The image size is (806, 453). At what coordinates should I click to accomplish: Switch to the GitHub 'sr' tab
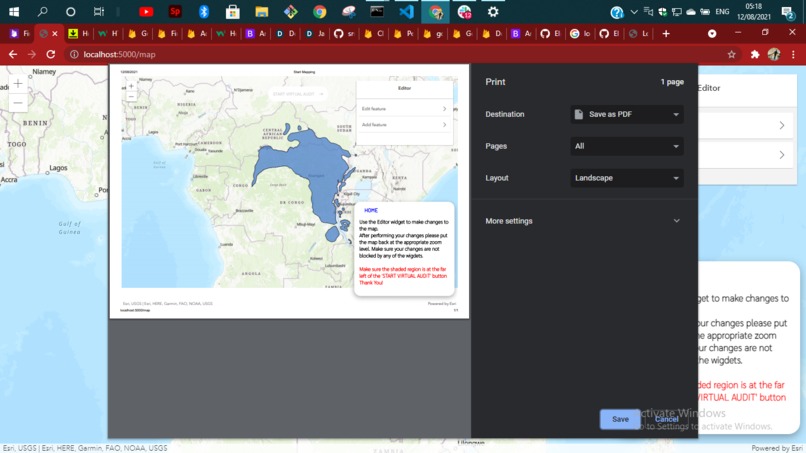click(344, 33)
